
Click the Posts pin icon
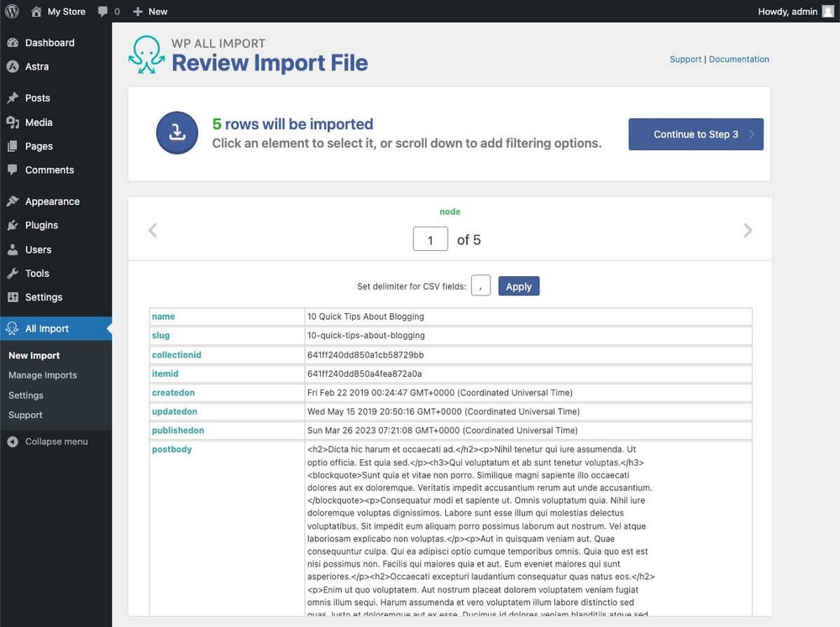click(x=13, y=98)
